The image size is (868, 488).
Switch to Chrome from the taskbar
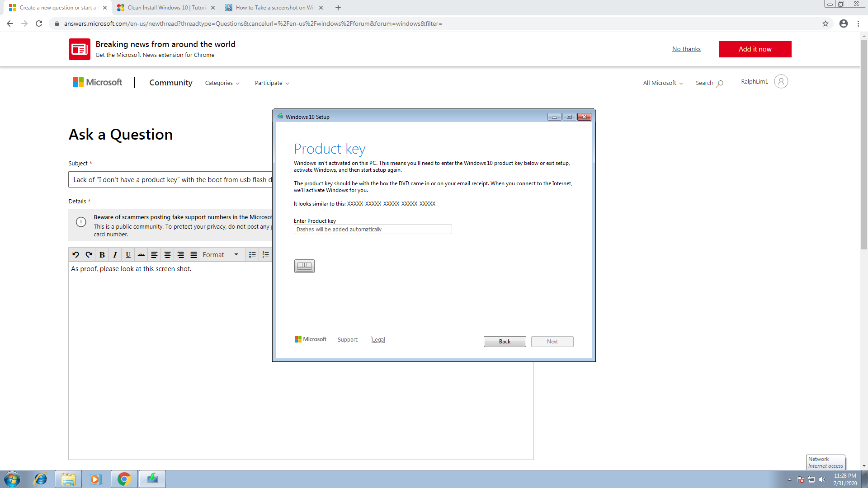point(124,479)
